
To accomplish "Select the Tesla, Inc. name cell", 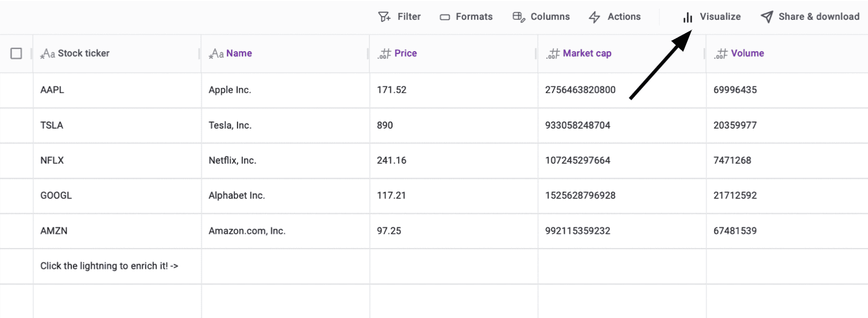I will [x=285, y=125].
